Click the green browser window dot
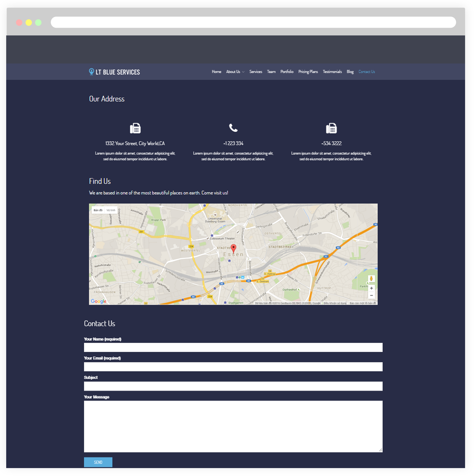 click(x=38, y=23)
